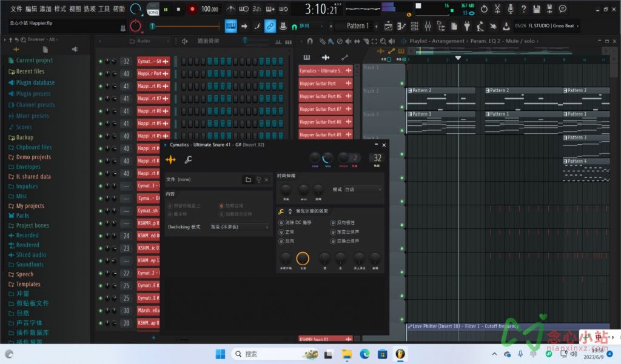
Task: Click the playlist magnet snap icon
Action: click(310, 41)
